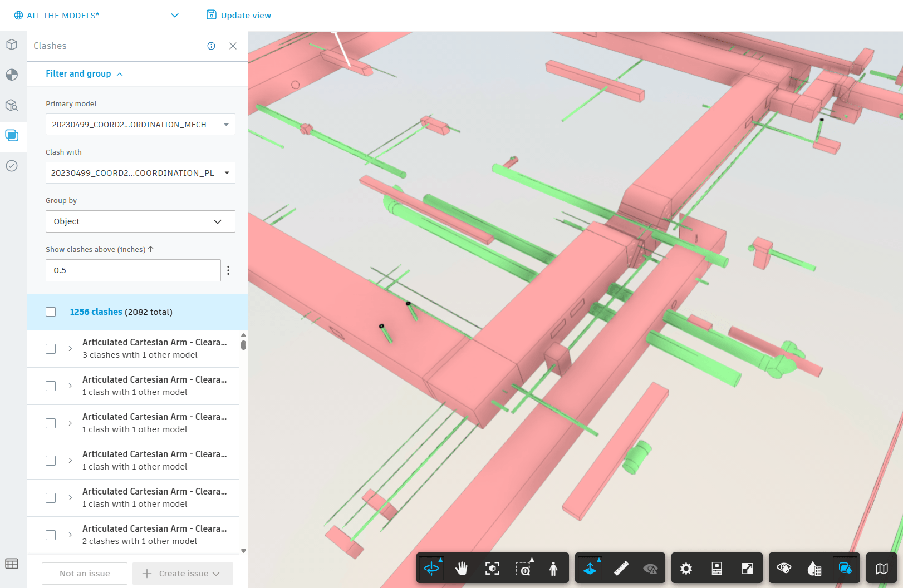The image size is (903, 588).
Task: Open the Group by Object dropdown
Action: (x=140, y=221)
